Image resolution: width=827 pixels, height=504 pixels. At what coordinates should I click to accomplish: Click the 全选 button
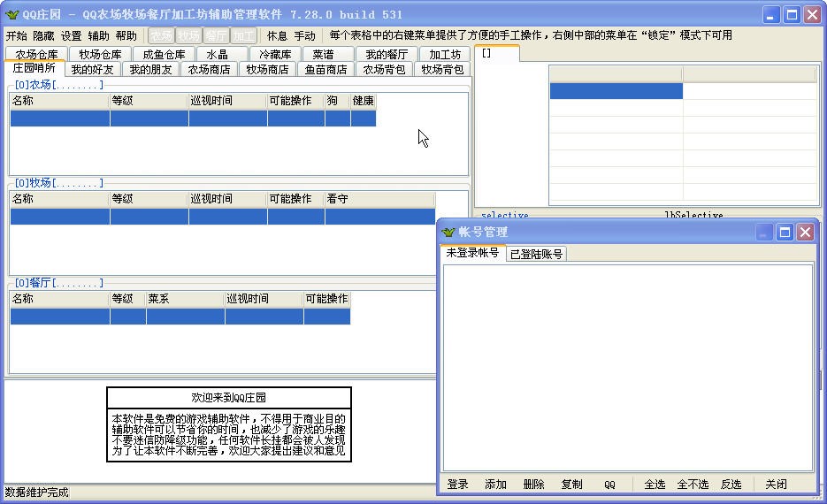[x=655, y=485]
